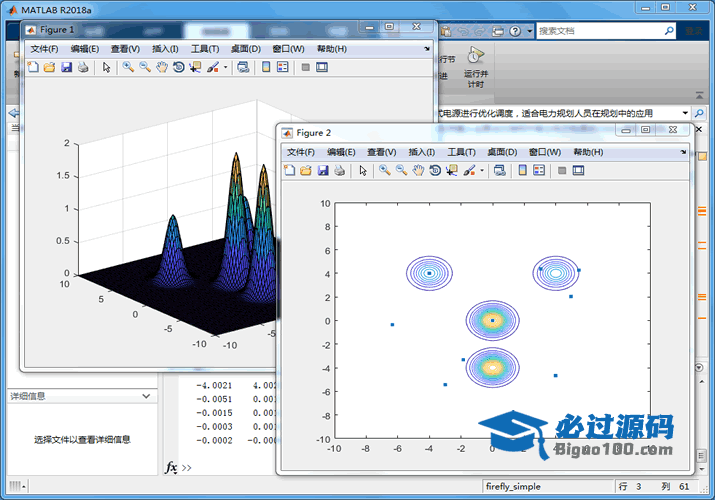The width and height of the screenshot is (715, 500).
Task: Collapse 详细信息 panel chevron
Action: click(146, 396)
